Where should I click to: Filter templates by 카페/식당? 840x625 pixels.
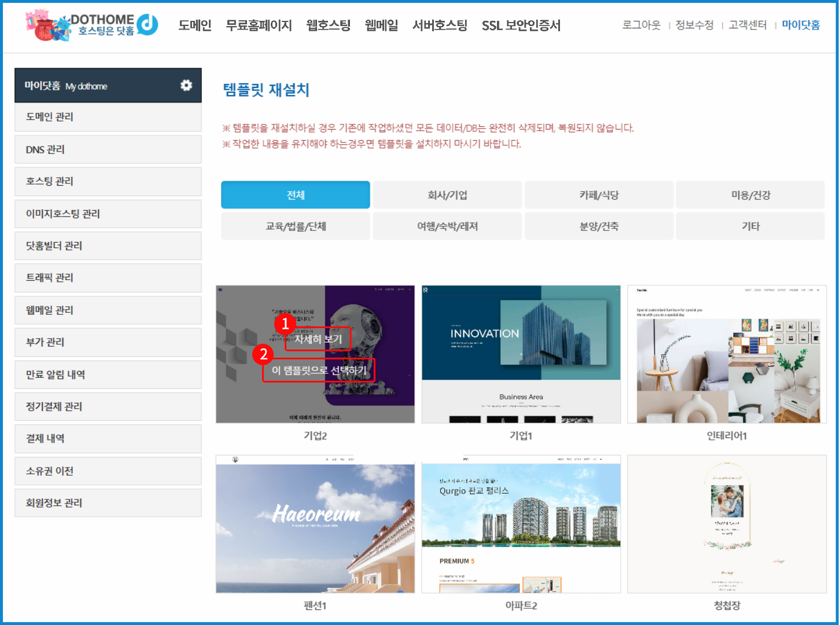click(599, 195)
